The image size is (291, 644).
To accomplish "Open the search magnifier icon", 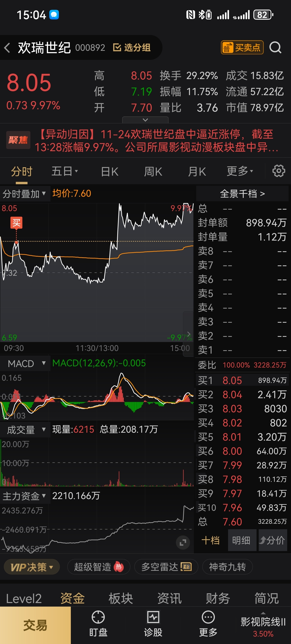I will coord(275,47).
